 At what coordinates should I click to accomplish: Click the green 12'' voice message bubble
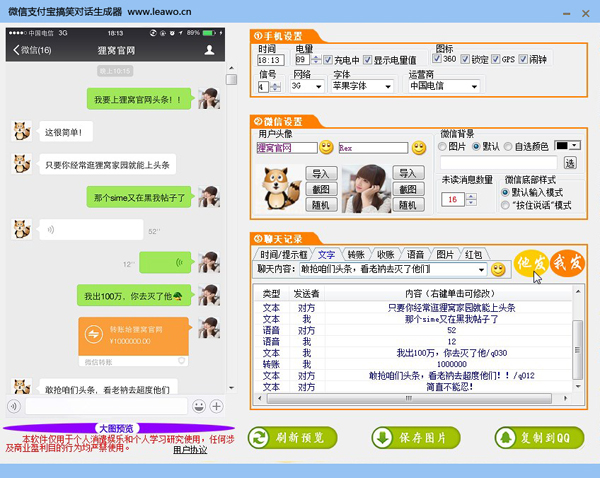165,263
